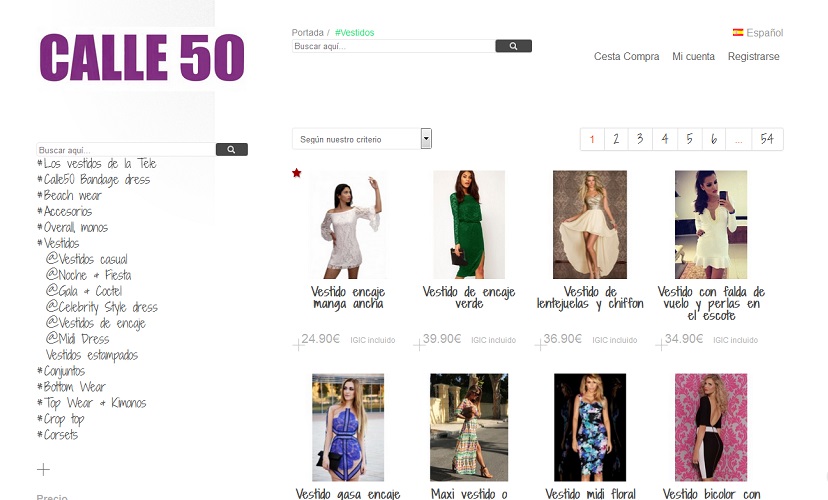The width and height of the screenshot is (828, 500).
Task: Expand the plus icon below Corsets
Action: point(43,469)
